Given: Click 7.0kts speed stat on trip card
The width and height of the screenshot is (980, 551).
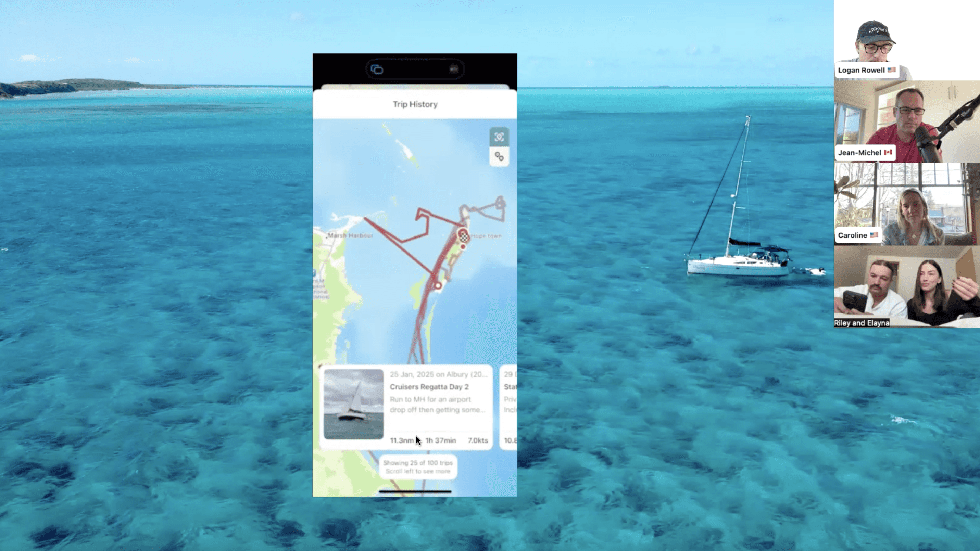Looking at the screenshot, I should (478, 440).
